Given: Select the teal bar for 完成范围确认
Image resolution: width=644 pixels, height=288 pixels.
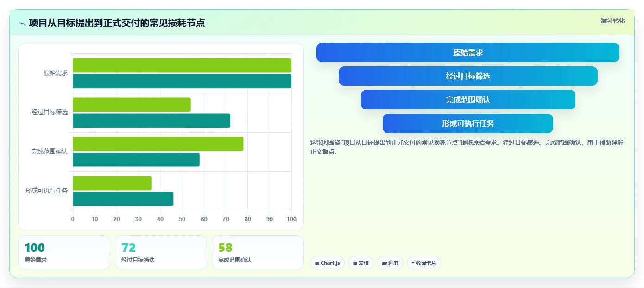Looking at the screenshot, I should (x=136, y=160).
